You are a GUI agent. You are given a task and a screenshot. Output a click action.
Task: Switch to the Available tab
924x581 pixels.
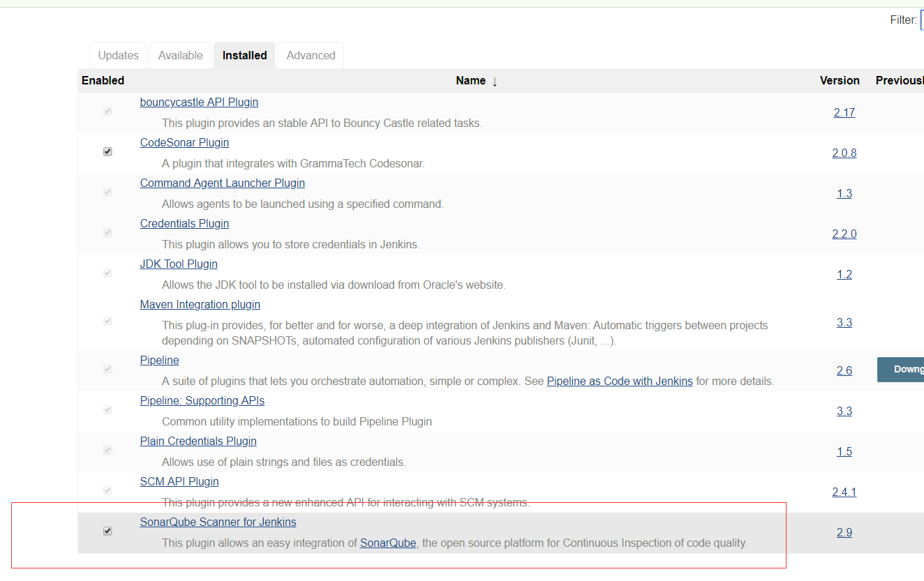pos(180,55)
